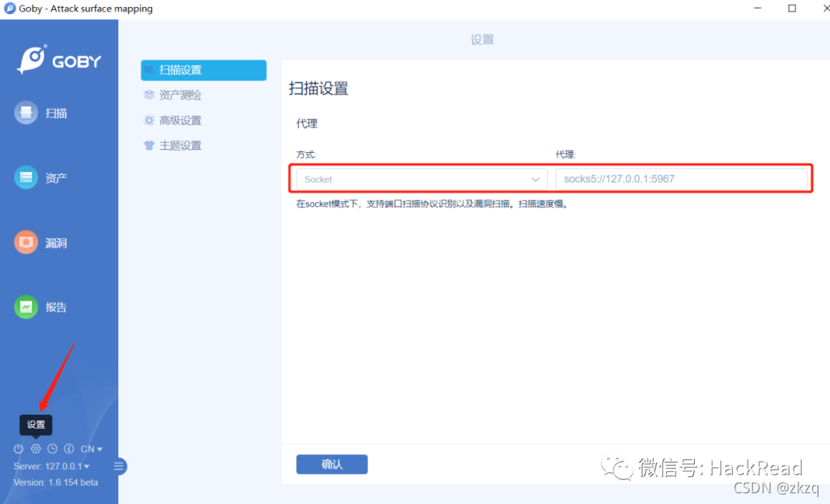
Task: Click the 设置 page title at top
Action: point(482,40)
